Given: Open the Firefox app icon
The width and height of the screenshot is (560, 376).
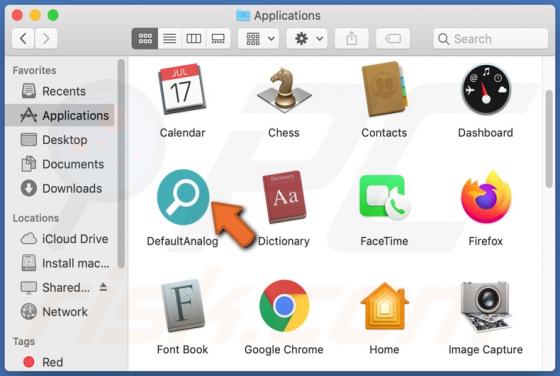Looking at the screenshot, I should (486, 197).
